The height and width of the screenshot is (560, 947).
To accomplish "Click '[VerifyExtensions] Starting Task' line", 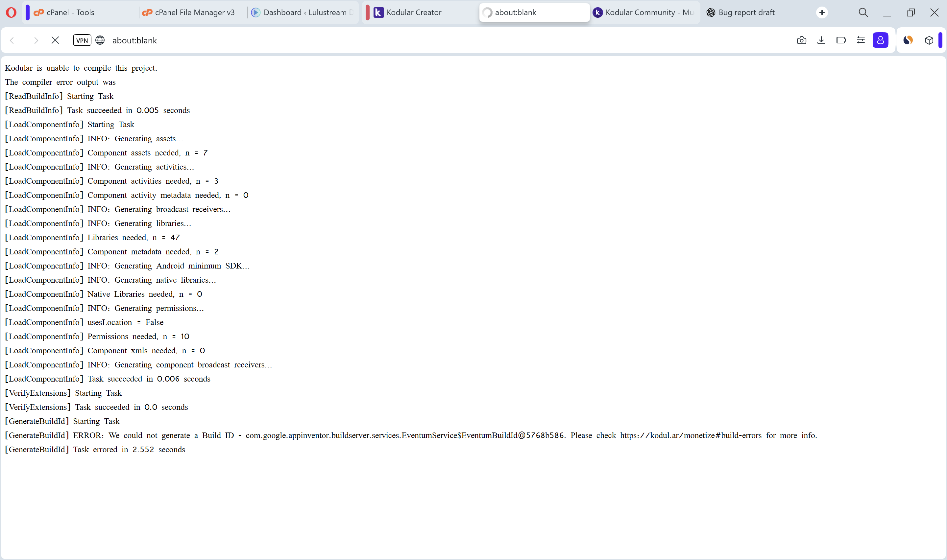I will [x=63, y=393].
